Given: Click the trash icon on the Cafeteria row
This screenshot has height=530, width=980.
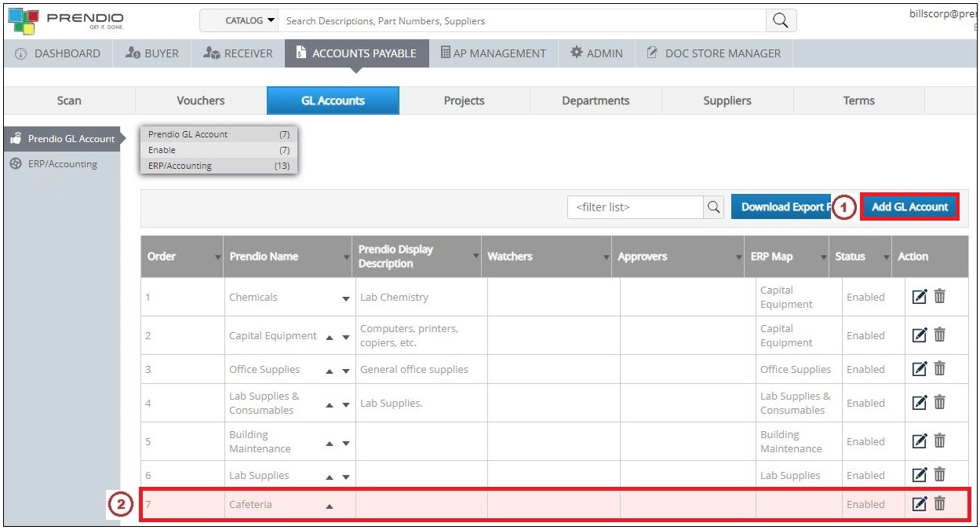Looking at the screenshot, I should 939,504.
